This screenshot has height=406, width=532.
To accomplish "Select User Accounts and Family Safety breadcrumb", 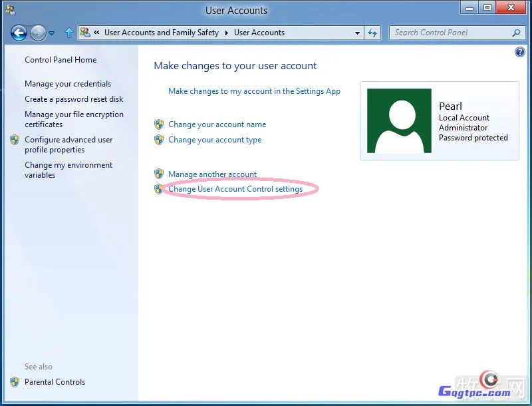I will pos(161,33).
